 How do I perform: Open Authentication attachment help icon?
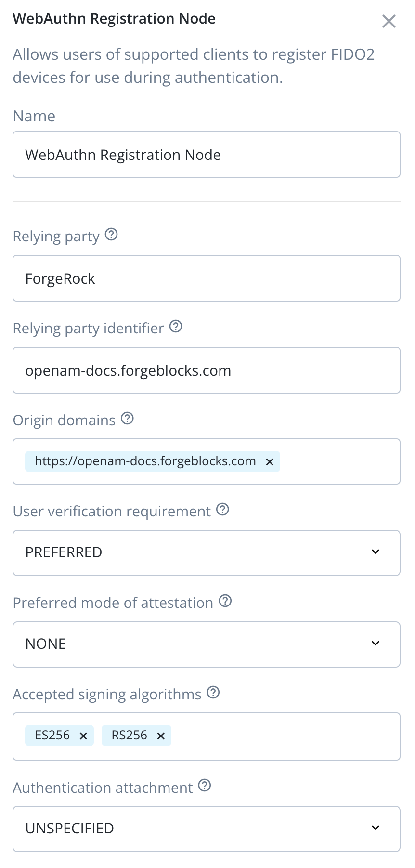click(205, 786)
